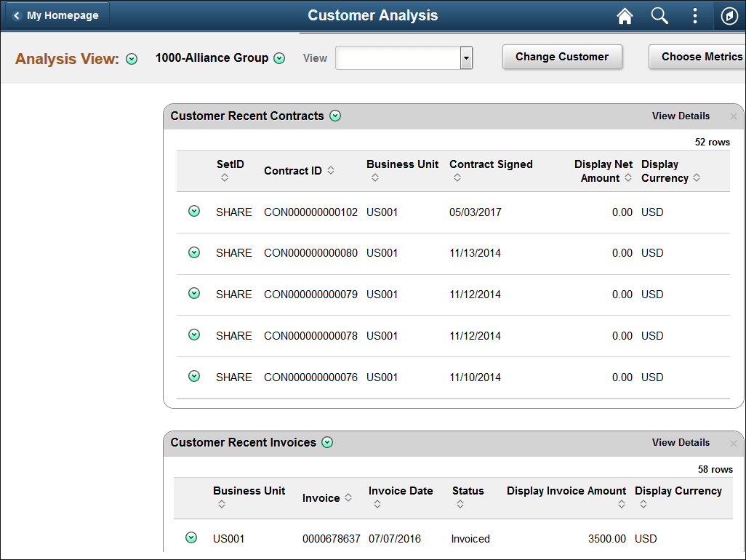The width and height of the screenshot is (746, 560).
Task: Sort rows by the Contract ID column
Action: pos(330,171)
